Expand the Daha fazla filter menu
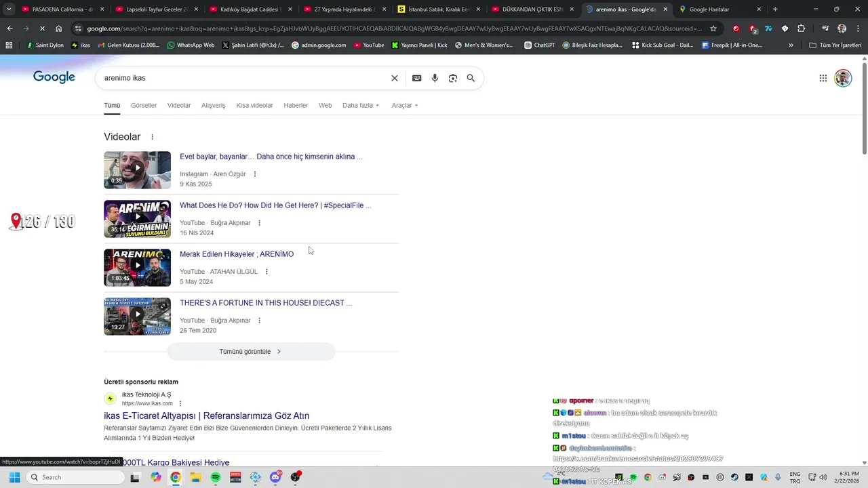This screenshot has height=488, width=868. pyautogui.click(x=361, y=105)
